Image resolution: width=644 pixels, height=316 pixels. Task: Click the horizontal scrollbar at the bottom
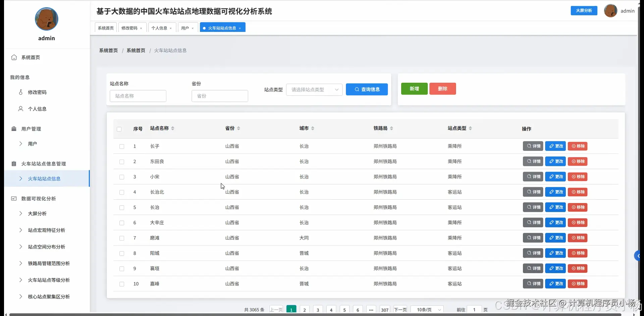point(315,315)
